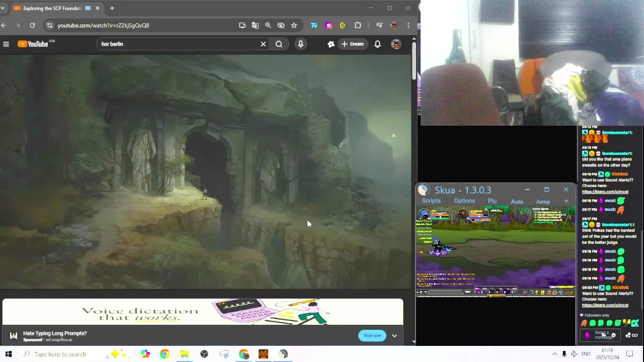Open the YouTube hamburger guide menu
Screen dimensions: 644x362
click(x=6, y=44)
